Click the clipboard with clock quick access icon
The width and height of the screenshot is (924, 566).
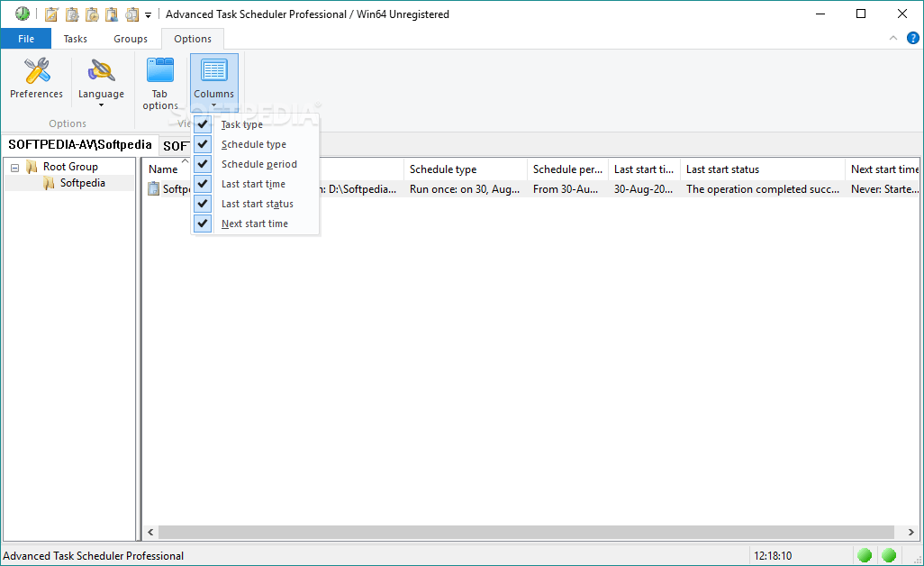91,14
